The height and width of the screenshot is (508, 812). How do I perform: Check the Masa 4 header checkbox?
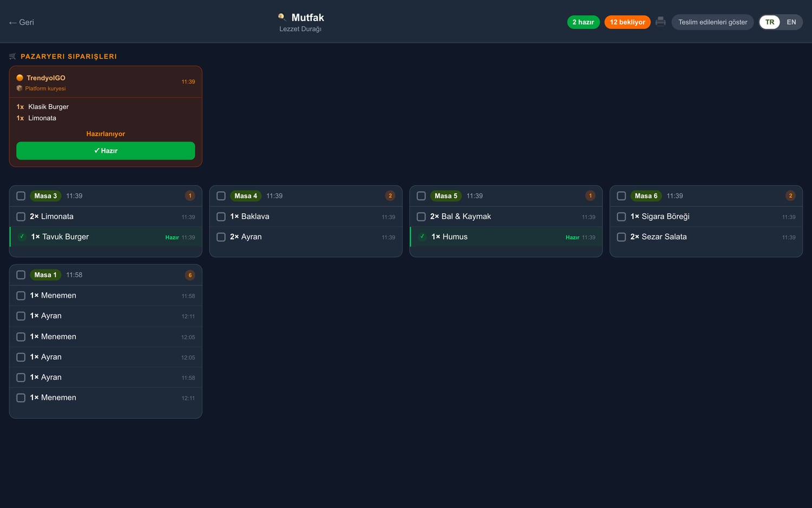click(x=221, y=196)
